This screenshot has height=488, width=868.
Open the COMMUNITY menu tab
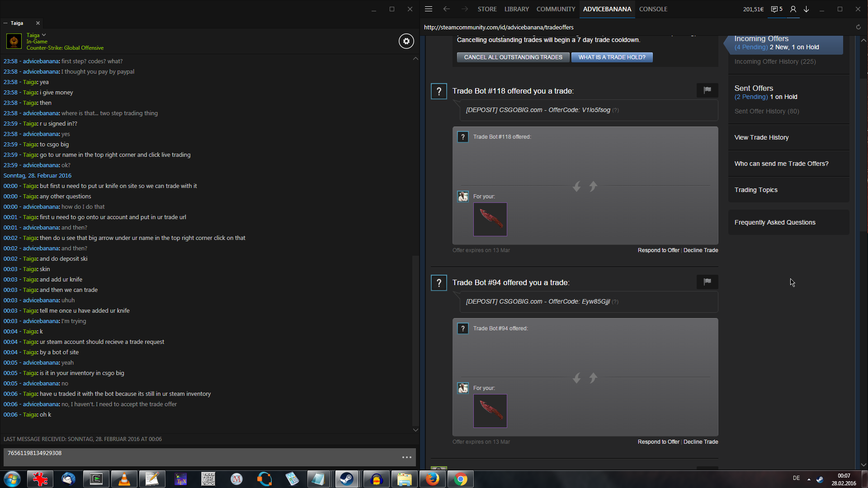coord(556,9)
